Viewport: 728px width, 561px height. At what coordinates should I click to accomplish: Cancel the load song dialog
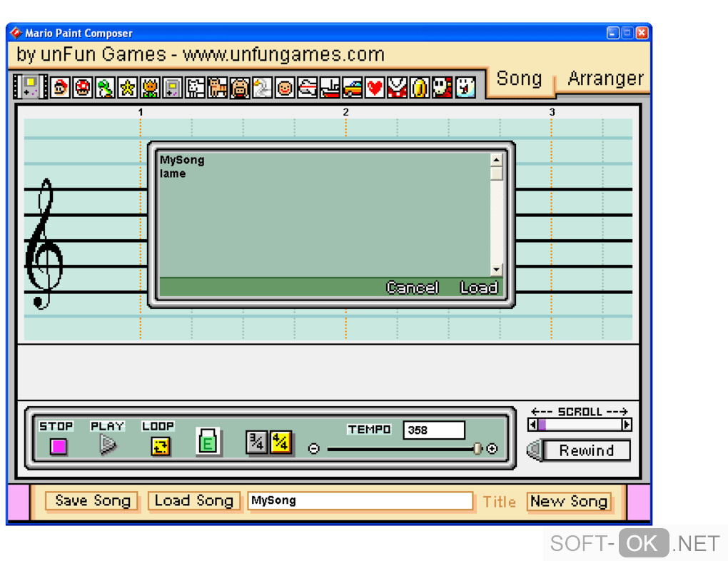click(x=413, y=288)
